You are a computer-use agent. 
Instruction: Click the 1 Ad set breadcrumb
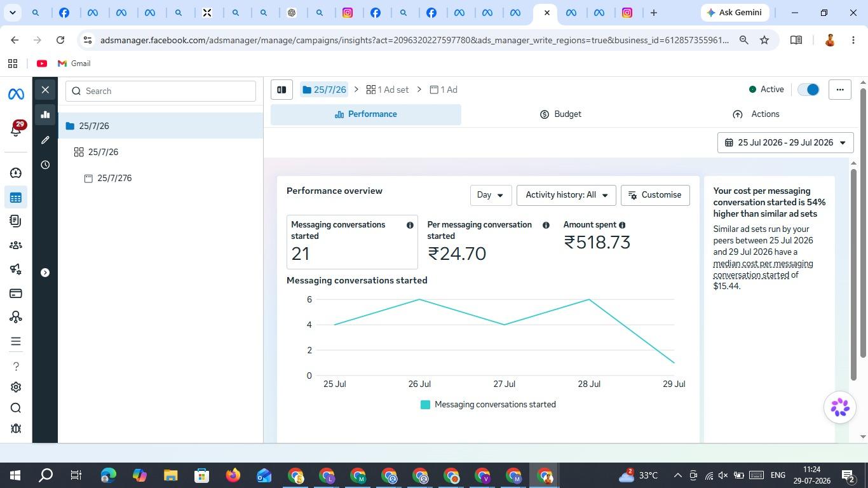[388, 90]
